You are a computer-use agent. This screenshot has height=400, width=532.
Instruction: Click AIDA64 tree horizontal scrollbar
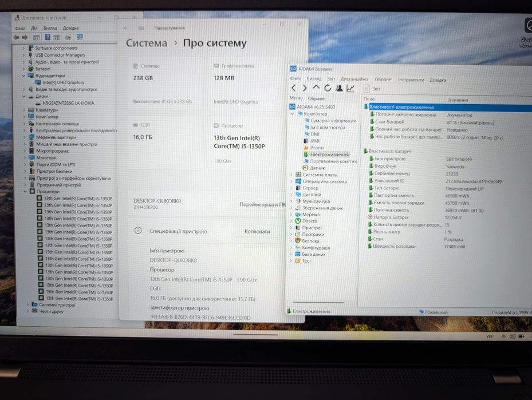[x=318, y=302]
